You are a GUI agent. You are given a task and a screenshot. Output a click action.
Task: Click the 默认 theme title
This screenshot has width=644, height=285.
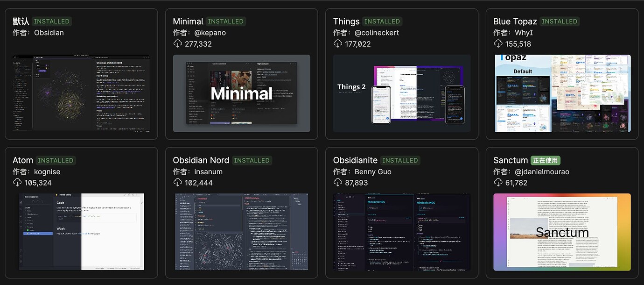21,21
